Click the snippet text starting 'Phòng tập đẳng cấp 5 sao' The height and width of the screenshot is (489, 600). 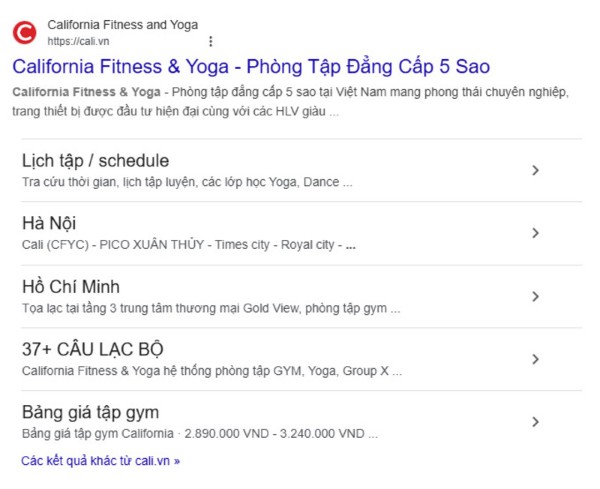pos(290,102)
